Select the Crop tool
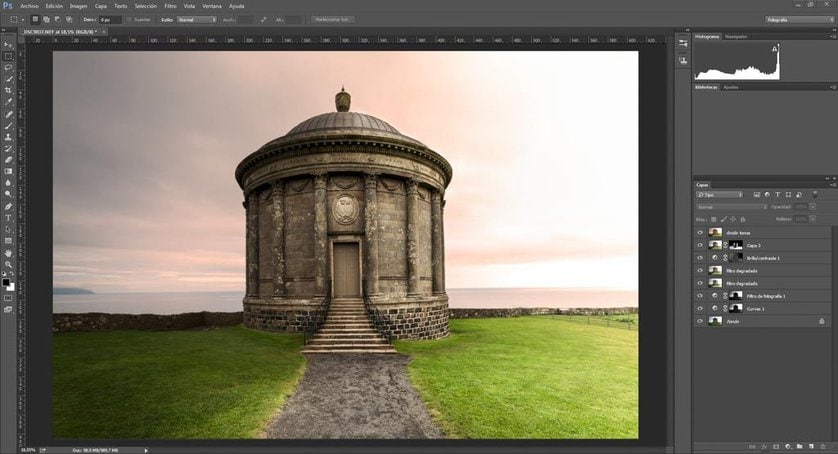This screenshot has height=454, width=838. pyautogui.click(x=8, y=90)
